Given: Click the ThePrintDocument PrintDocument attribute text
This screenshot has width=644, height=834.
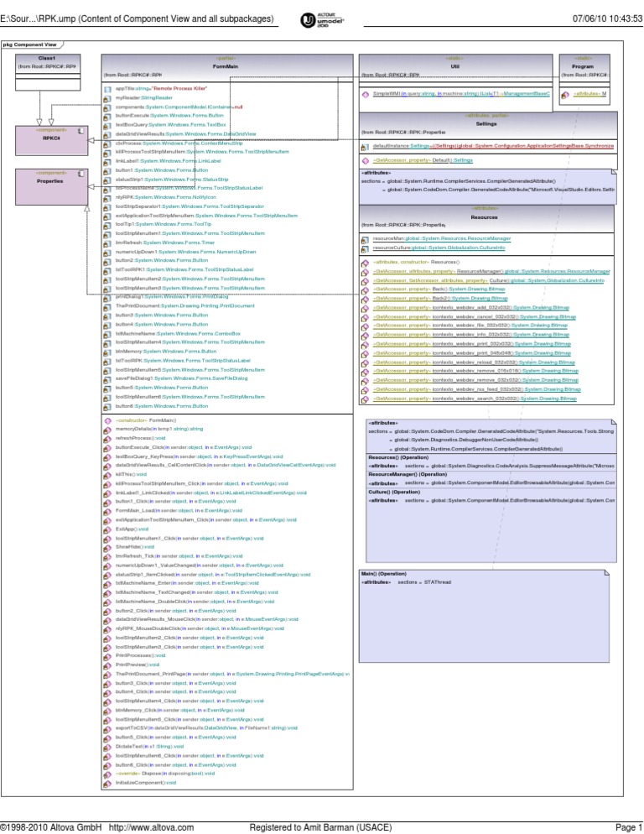Looking at the screenshot, I should 185,306.
